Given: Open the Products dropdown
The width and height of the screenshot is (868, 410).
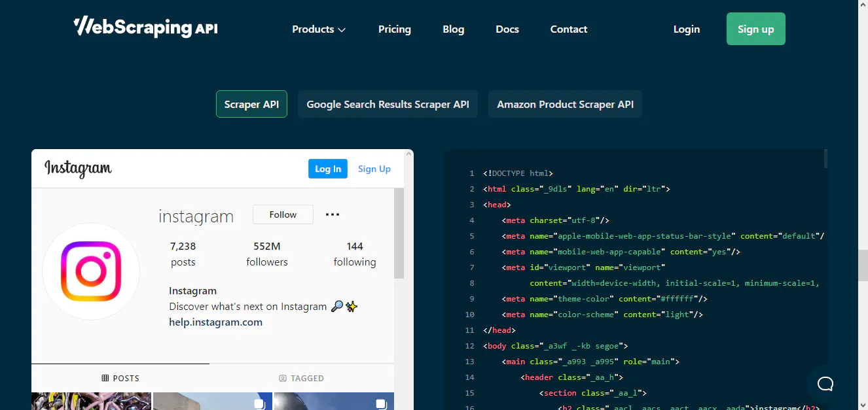Looking at the screenshot, I should 319,29.
